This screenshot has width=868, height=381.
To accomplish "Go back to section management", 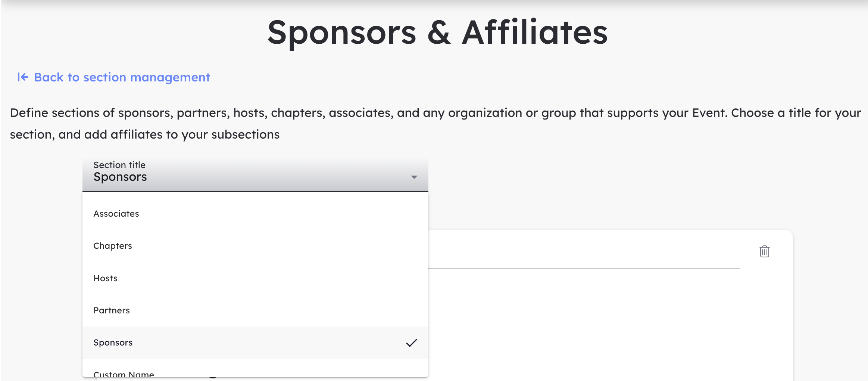I will 122,77.
